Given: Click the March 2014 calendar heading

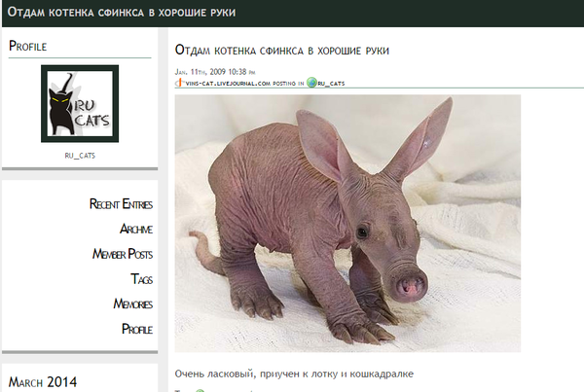Looking at the screenshot, I should tap(43, 381).
